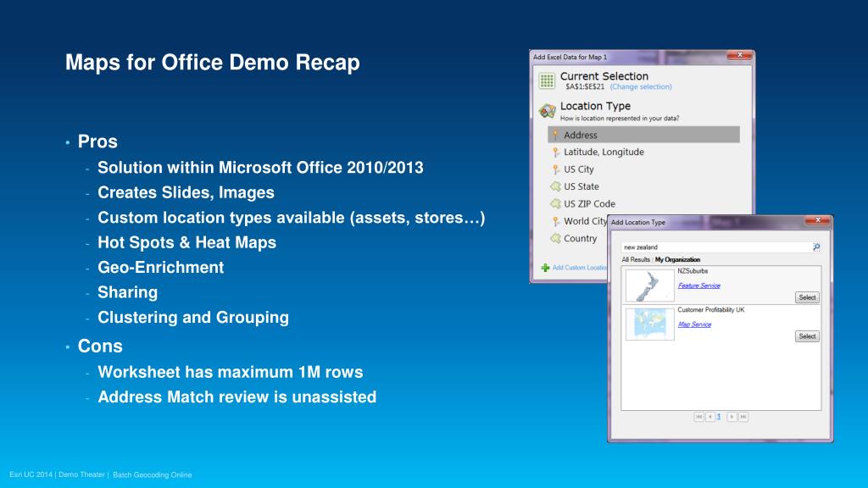Click the Maps for Office Demo Recap title
Screen dimensions: 868x488
213,63
